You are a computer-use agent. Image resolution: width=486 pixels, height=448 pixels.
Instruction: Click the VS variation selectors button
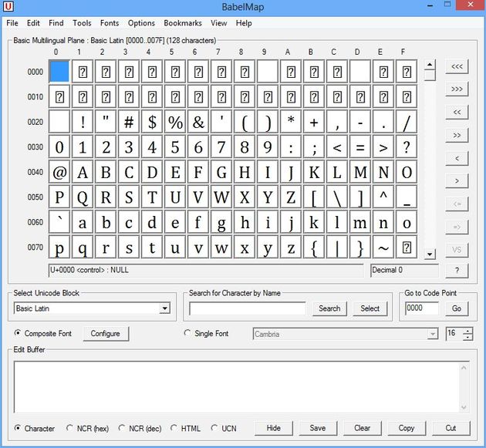[457, 250]
